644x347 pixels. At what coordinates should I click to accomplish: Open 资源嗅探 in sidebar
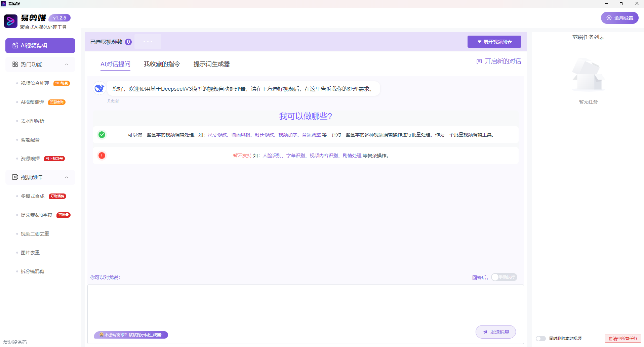click(x=30, y=159)
